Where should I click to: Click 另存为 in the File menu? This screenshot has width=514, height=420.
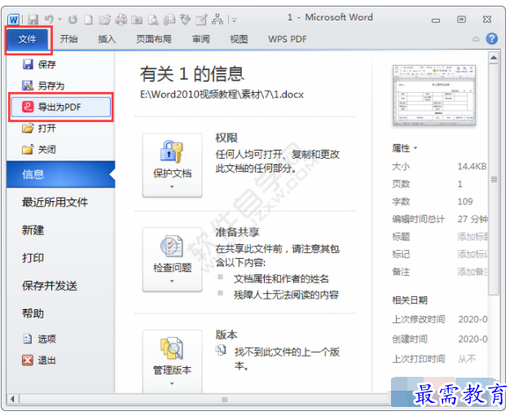coord(61,85)
